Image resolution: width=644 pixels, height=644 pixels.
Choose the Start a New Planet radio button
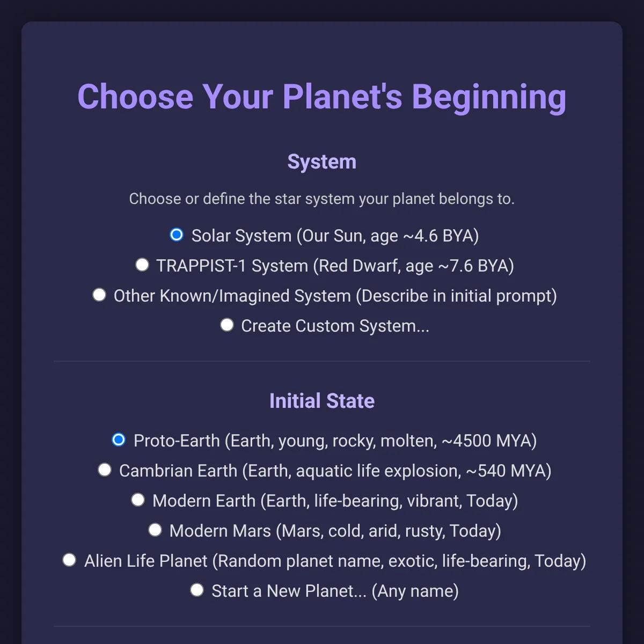(x=197, y=590)
